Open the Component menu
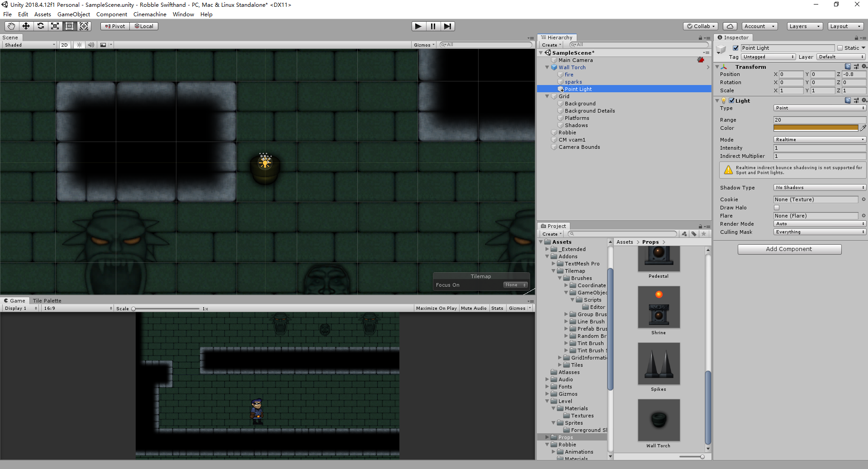This screenshot has width=868, height=469. (x=112, y=14)
